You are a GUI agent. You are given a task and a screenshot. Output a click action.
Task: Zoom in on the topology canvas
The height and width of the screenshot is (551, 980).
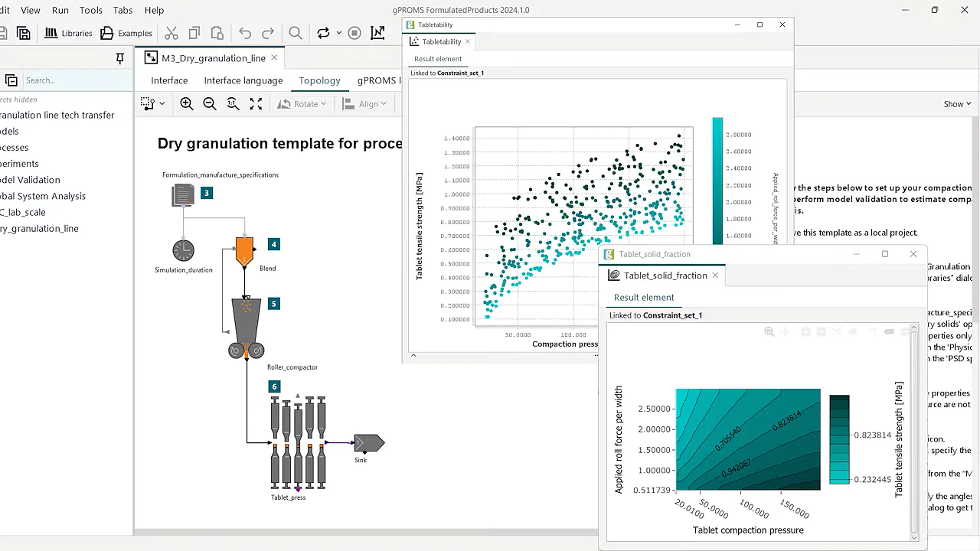click(187, 104)
